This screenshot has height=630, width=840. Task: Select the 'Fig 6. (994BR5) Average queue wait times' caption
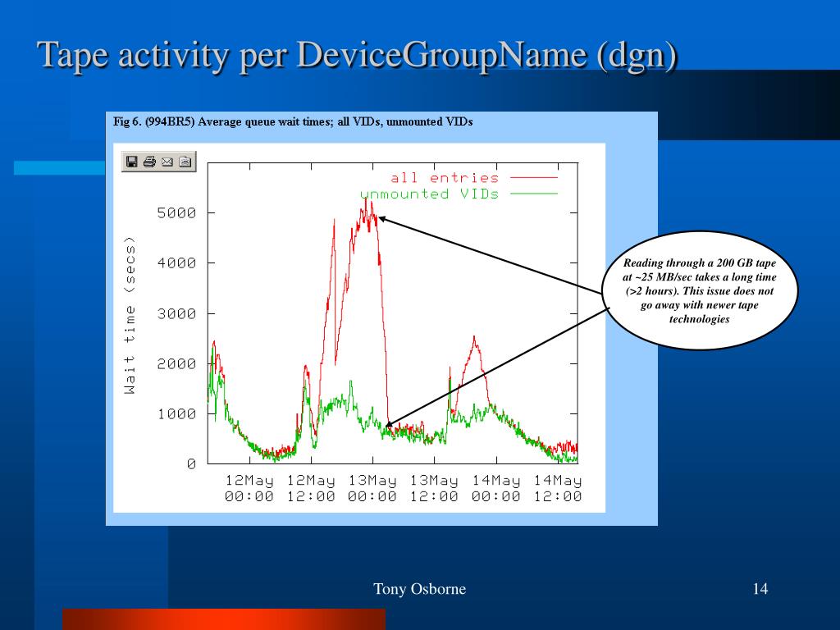(293, 121)
